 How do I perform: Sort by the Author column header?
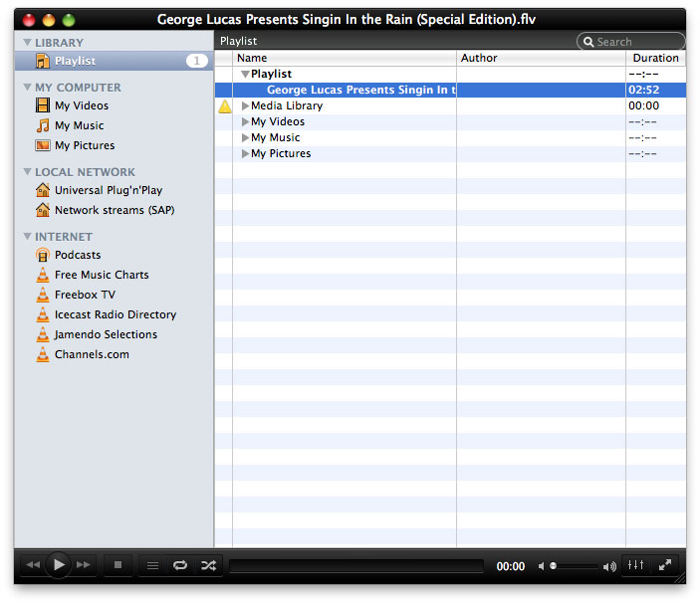coord(541,58)
